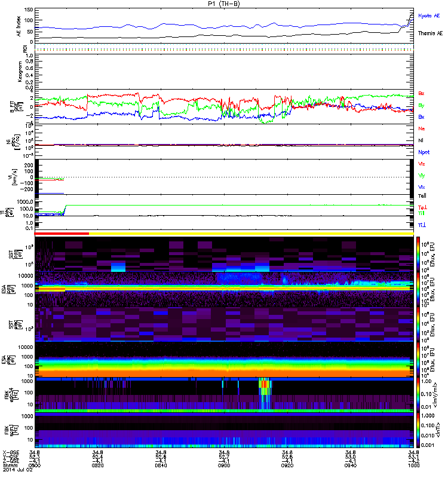448x478 pixels.
Task: Click the FBK scm [Hz] axis label
Action: coord(12,429)
